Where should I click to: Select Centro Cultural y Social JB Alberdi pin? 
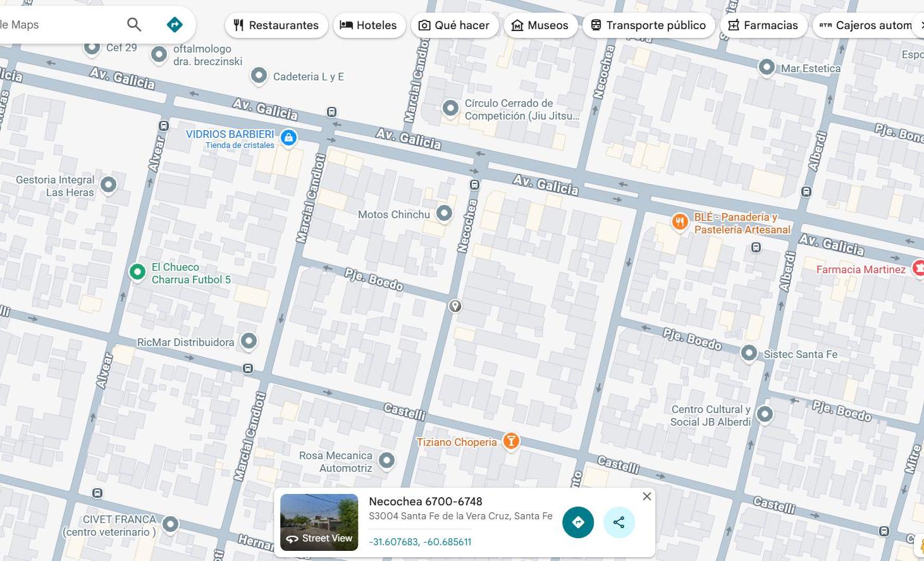click(765, 414)
